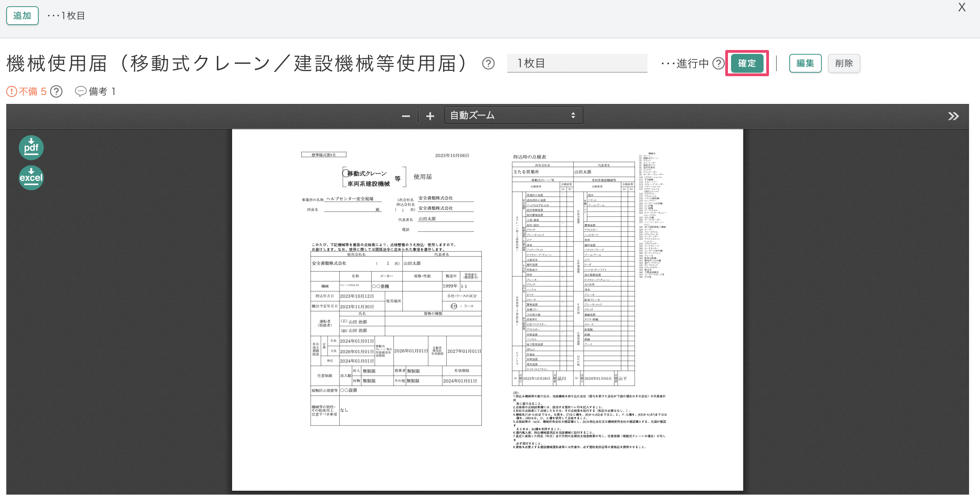Click the 削除 delete button
980x504 pixels.
point(844,63)
